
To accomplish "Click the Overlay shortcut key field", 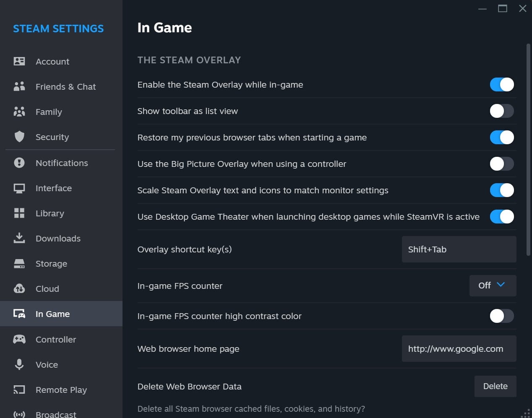I will click(x=459, y=249).
